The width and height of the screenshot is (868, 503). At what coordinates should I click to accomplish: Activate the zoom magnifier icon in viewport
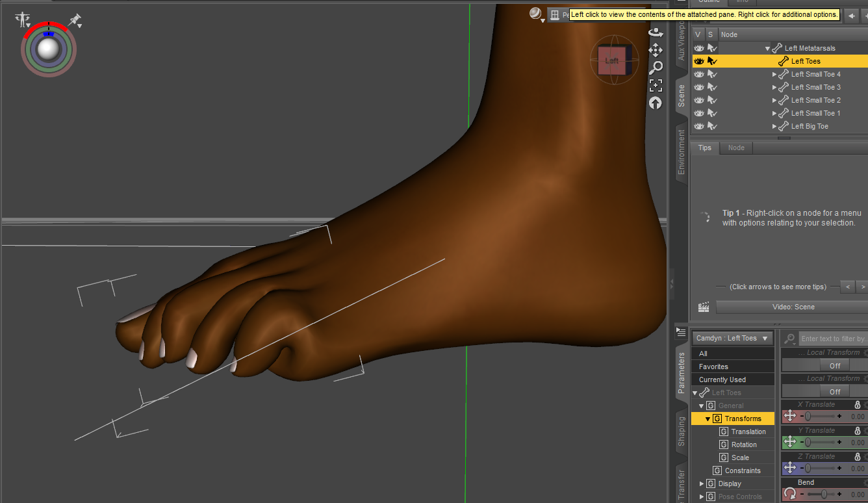[x=656, y=68]
